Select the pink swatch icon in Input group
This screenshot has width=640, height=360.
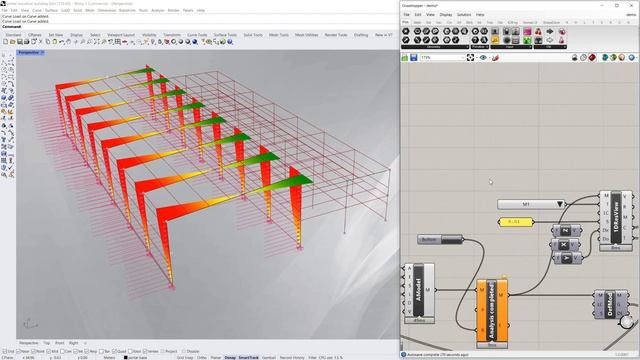pos(527,31)
